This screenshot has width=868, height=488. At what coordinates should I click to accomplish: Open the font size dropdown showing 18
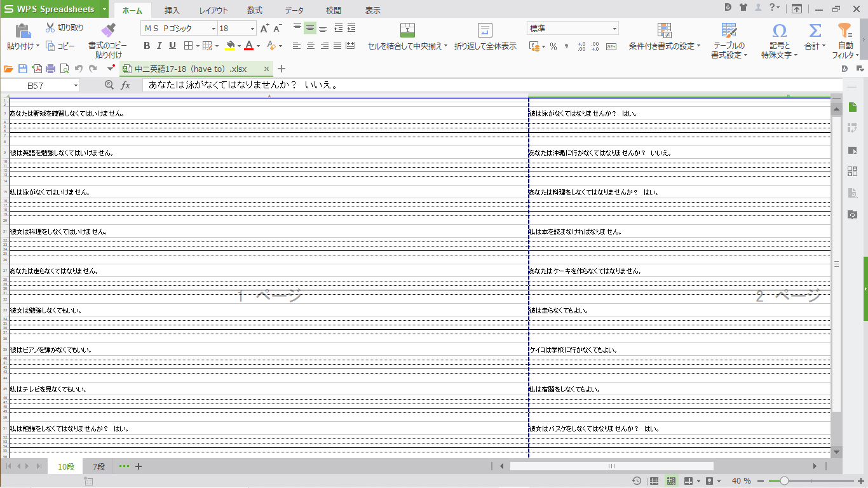[x=252, y=29]
